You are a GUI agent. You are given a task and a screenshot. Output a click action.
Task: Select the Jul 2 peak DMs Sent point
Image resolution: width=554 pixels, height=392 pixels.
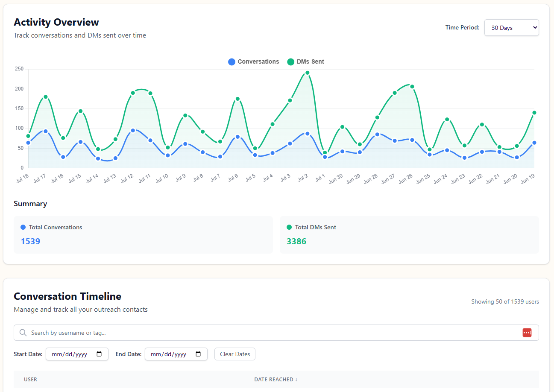(307, 73)
